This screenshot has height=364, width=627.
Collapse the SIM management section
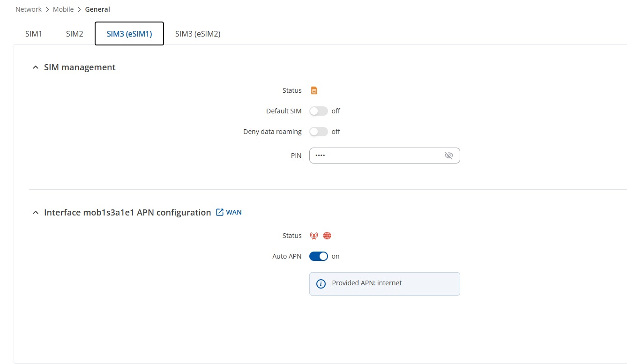(x=35, y=67)
